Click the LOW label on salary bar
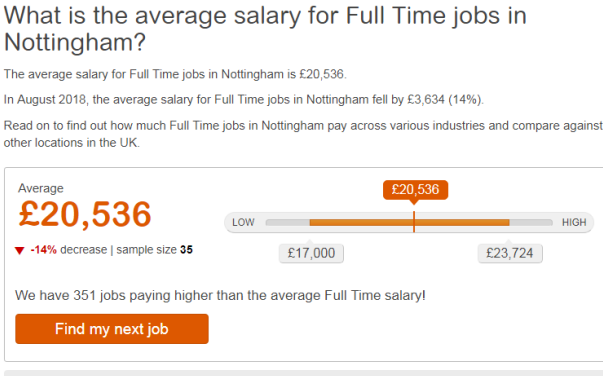 pyautogui.click(x=243, y=222)
